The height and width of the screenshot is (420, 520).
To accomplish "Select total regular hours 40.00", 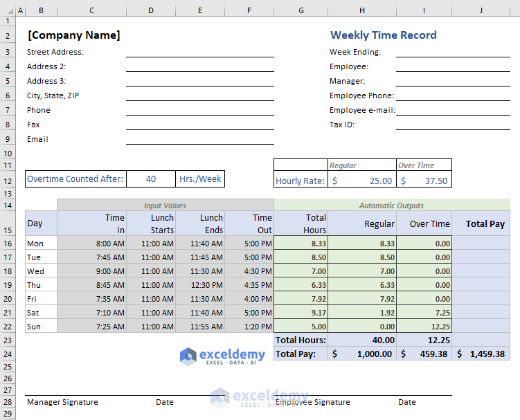I will click(x=362, y=340).
